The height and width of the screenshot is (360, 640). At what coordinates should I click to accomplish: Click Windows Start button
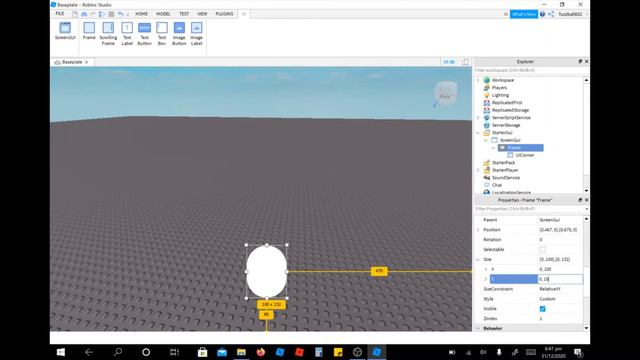click(x=61, y=352)
